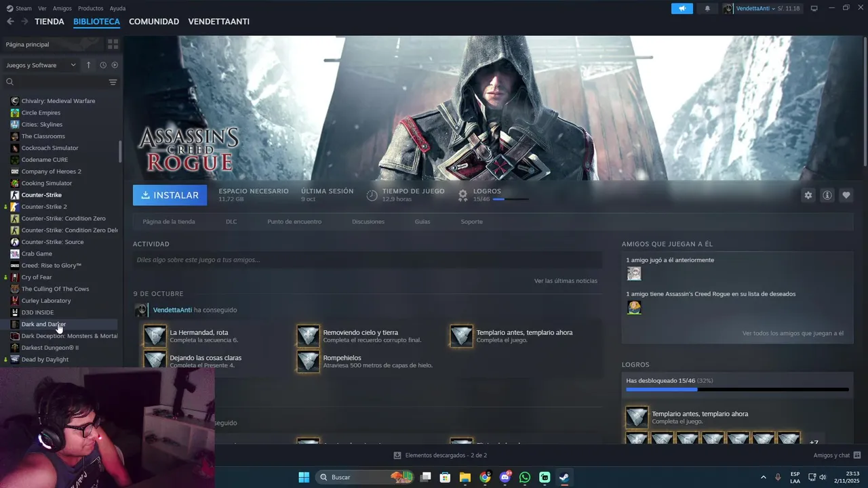Open the Windows Start button
Screen dimensions: 868x488
pos(304,477)
